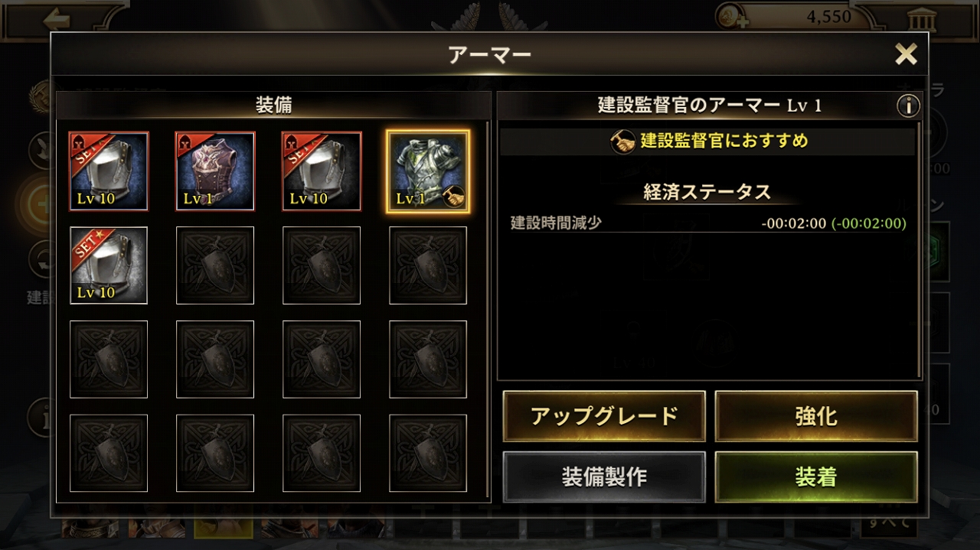This screenshot has height=550, width=980.
Task: Click the back arrow at top left
Action: coord(56,18)
